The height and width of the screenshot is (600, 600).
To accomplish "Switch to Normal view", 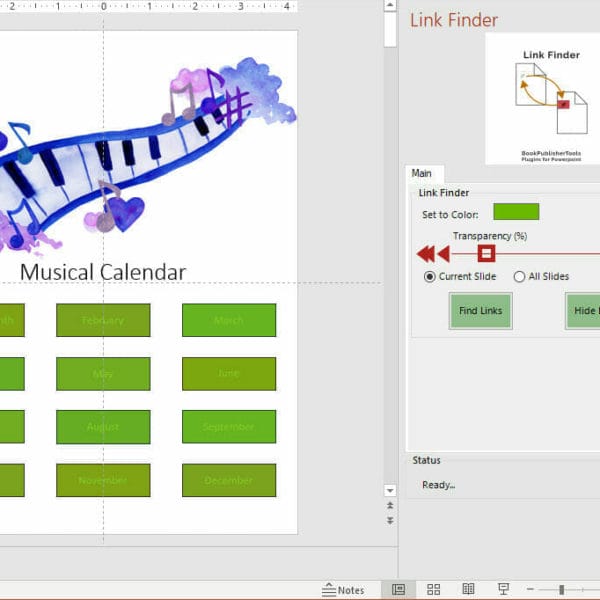I will coord(398,590).
